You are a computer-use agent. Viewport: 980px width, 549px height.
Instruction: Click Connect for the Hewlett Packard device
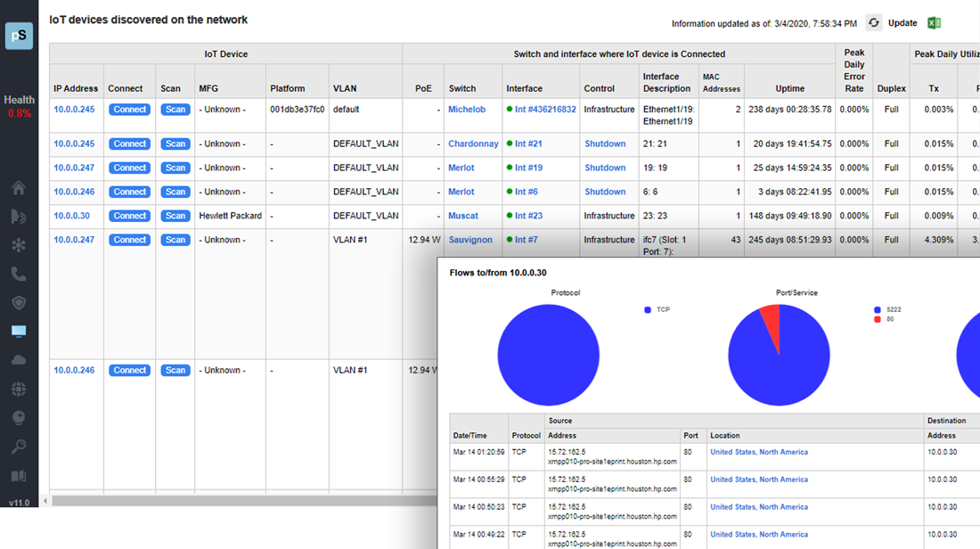pyautogui.click(x=129, y=216)
